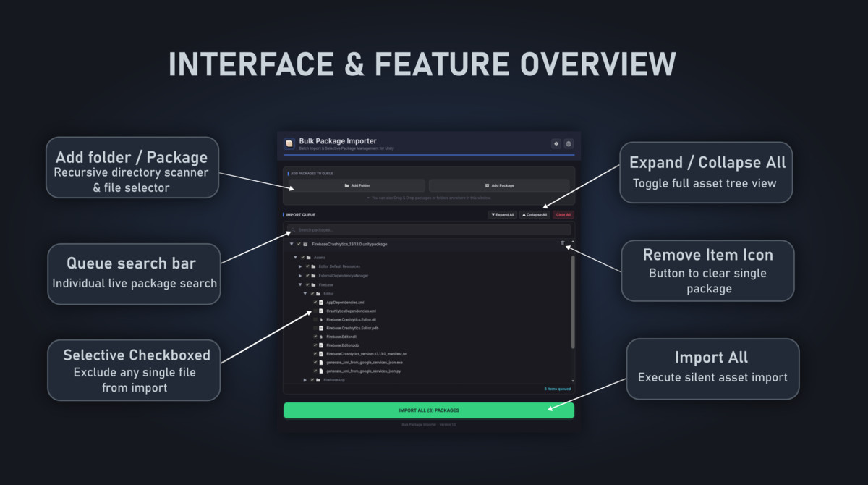Click the generate_xml_from_google_services_json.exe file icon
The image size is (868, 485).
(321, 362)
